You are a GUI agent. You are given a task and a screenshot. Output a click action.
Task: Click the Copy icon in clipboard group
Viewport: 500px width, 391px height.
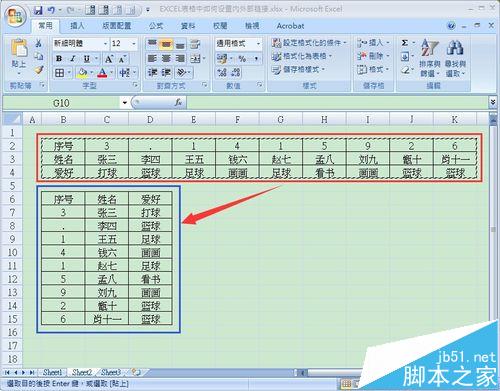click(39, 57)
